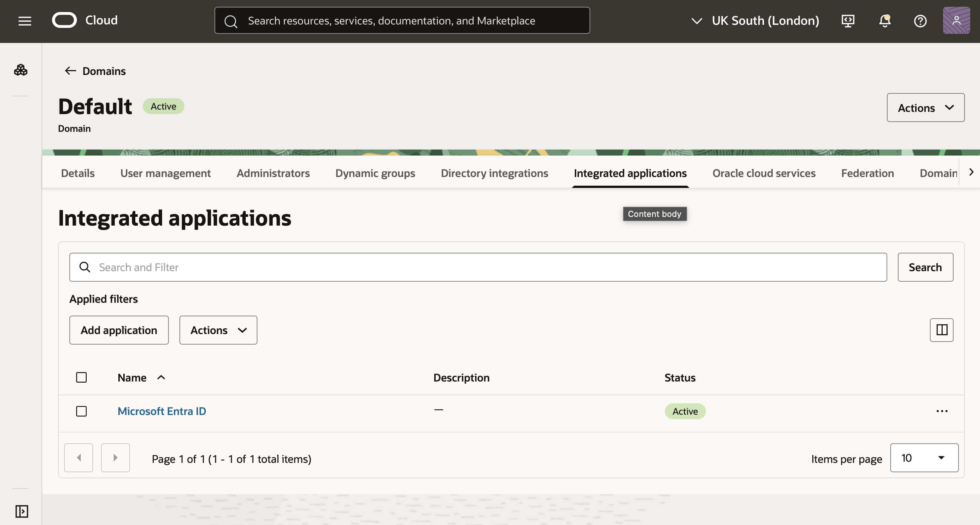Open the user profile avatar

click(956, 21)
